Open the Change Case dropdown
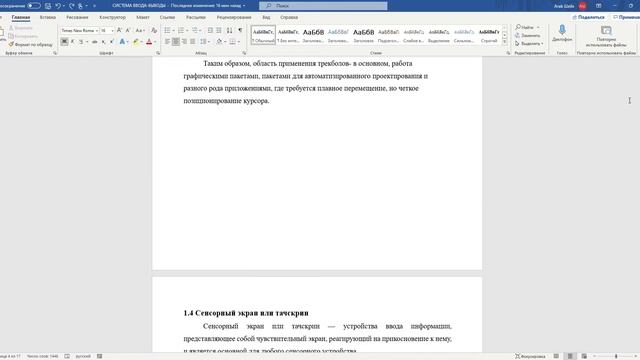This screenshot has height=360, width=640. pos(140,31)
